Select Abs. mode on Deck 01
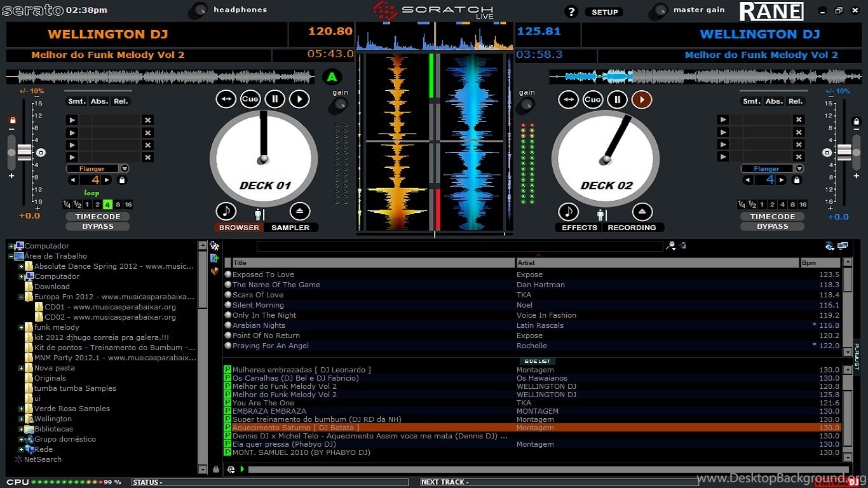The image size is (868, 488). [x=98, y=102]
